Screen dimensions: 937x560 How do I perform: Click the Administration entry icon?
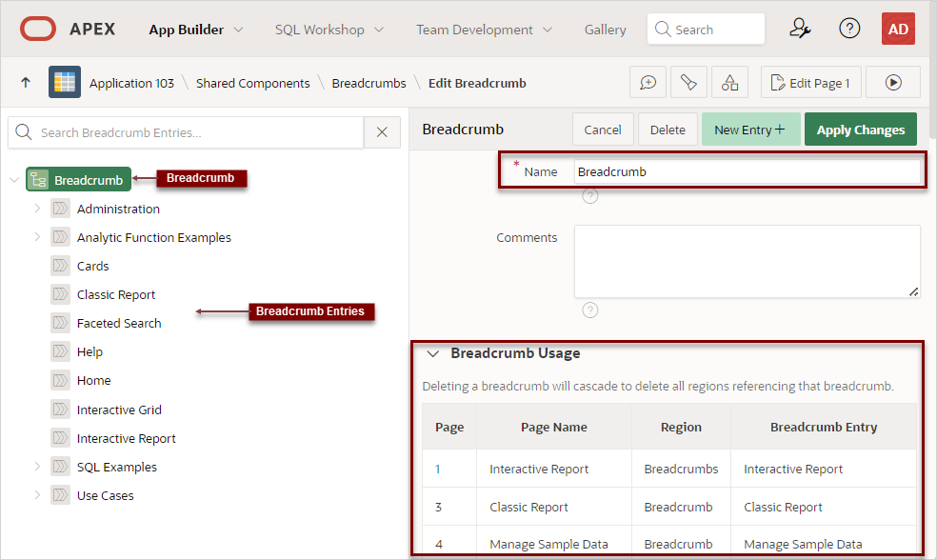[x=60, y=209]
